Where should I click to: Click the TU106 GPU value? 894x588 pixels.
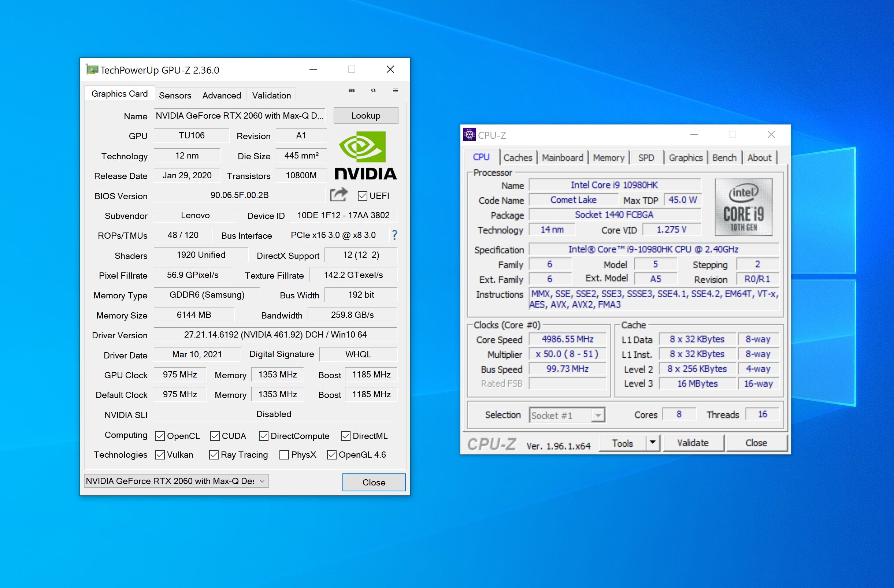pyautogui.click(x=192, y=135)
